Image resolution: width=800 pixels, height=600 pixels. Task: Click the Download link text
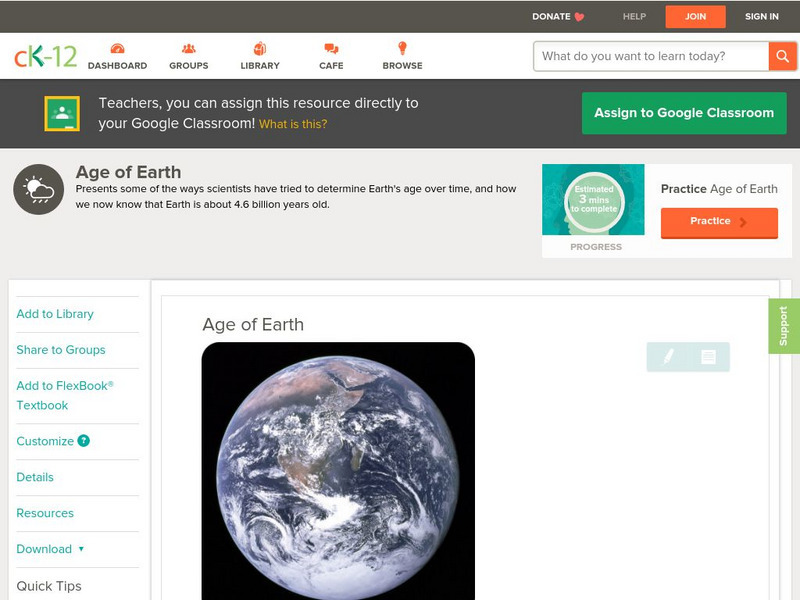[x=44, y=549]
